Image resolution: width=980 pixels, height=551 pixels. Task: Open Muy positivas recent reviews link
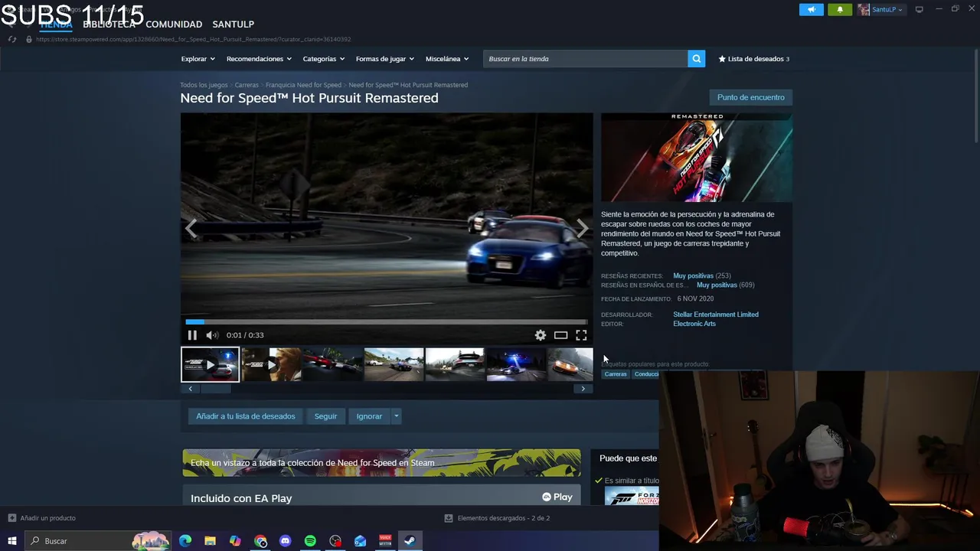point(693,275)
